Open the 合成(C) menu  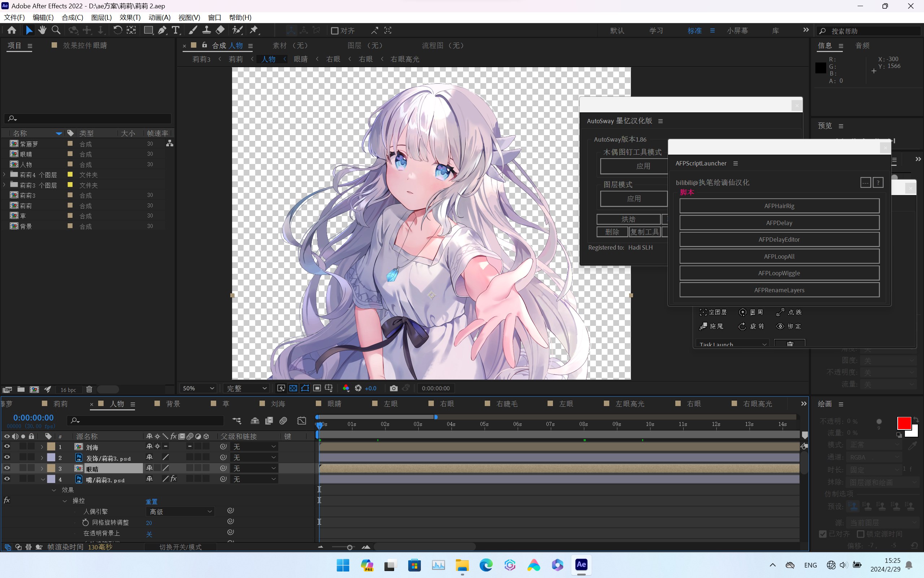pos(72,18)
